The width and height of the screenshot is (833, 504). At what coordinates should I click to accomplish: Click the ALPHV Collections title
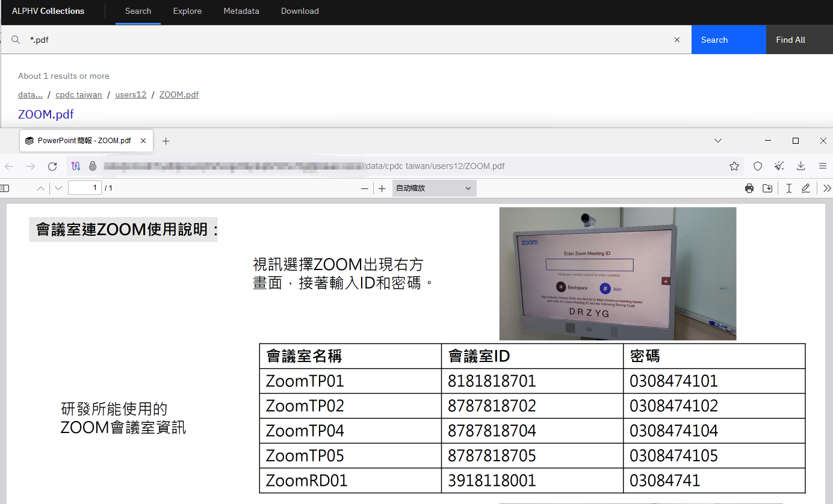coord(48,11)
